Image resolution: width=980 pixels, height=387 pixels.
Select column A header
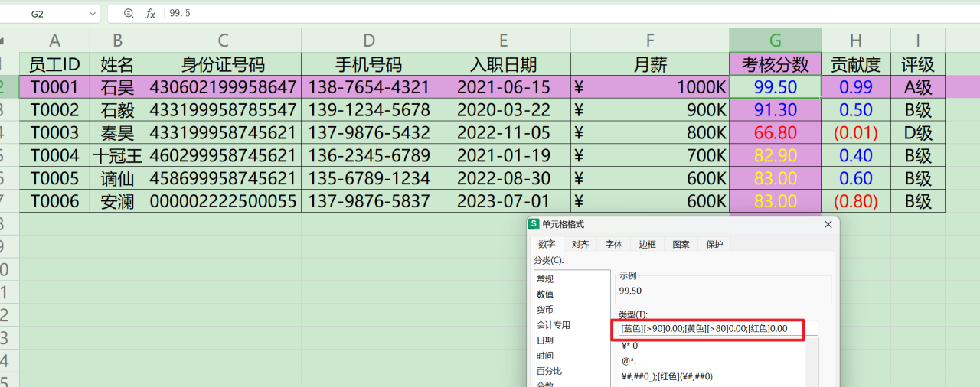(54, 41)
